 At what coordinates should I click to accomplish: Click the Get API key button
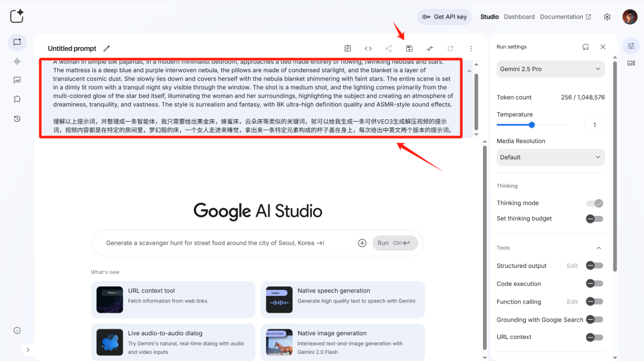(444, 17)
